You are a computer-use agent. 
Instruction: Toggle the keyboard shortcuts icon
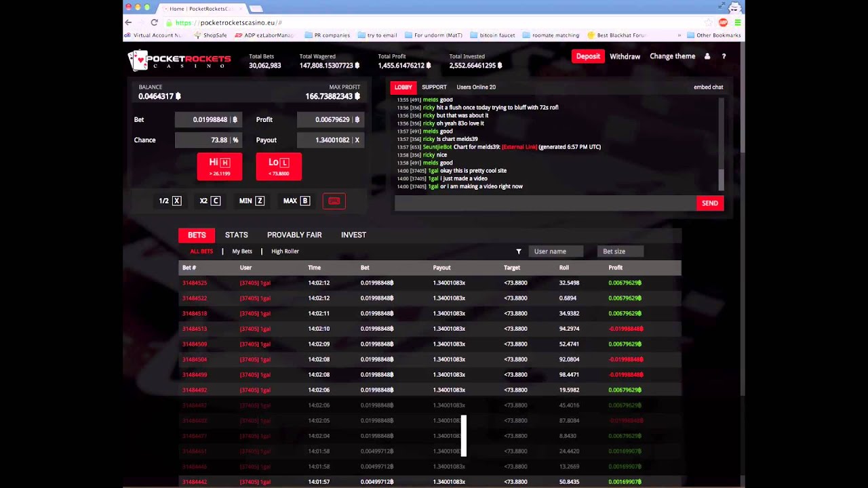click(x=334, y=201)
